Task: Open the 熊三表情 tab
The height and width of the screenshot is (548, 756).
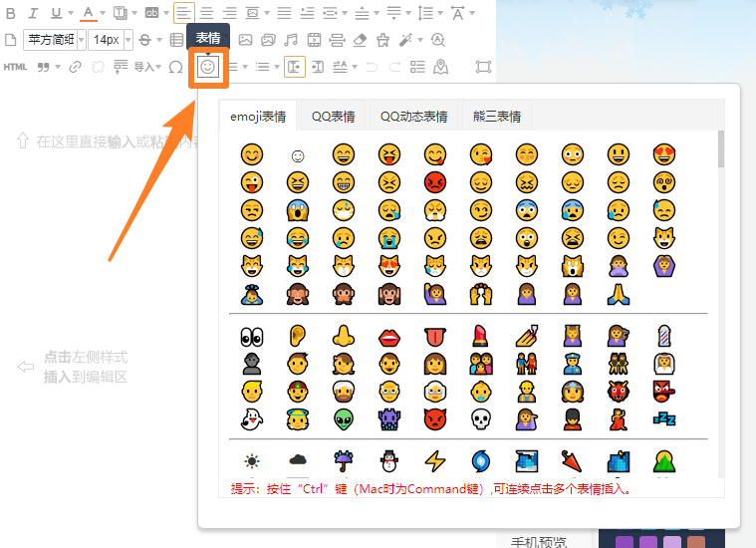Action: (x=497, y=116)
